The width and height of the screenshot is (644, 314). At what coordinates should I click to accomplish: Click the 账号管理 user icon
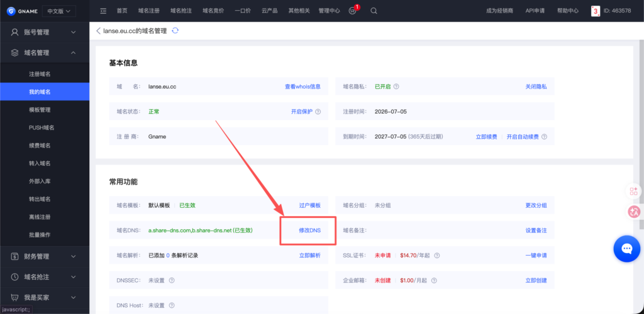coord(15,32)
